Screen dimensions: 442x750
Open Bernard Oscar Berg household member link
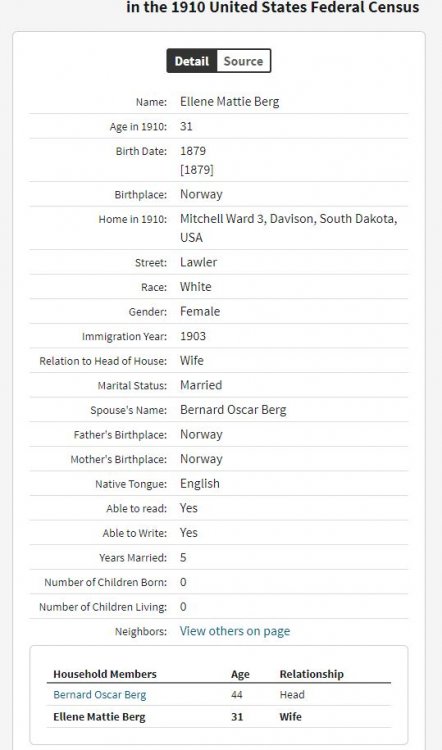coord(99,695)
